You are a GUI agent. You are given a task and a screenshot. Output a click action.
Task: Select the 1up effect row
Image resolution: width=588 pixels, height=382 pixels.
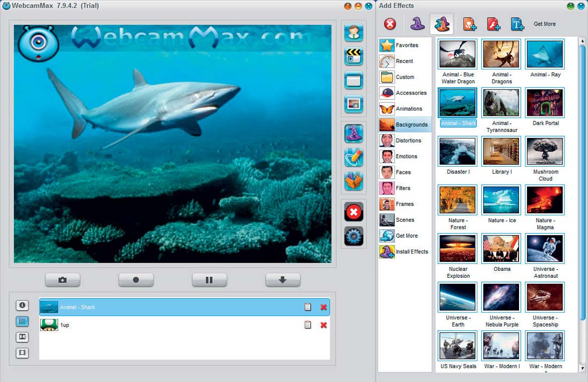point(184,325)
